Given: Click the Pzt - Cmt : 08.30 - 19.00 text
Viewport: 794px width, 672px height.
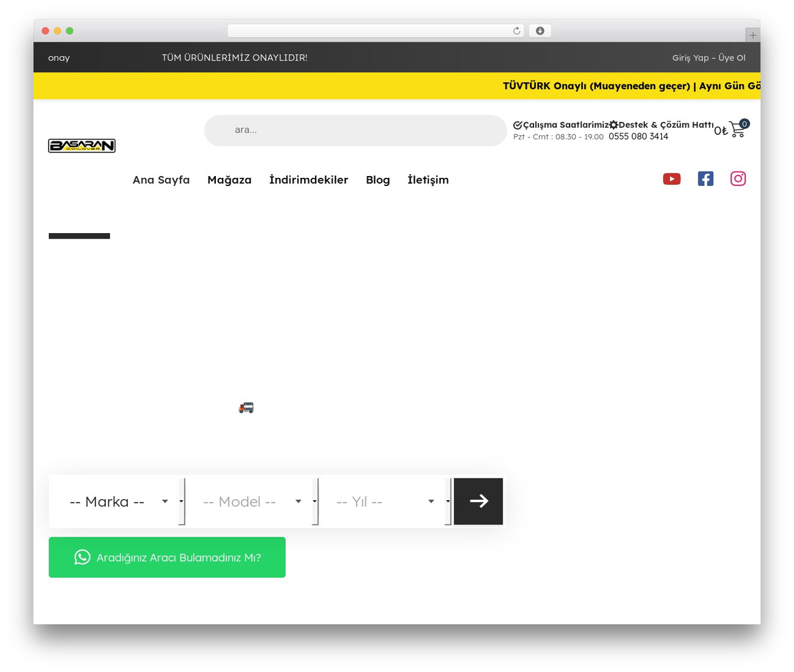Looking at the screenshot, I should [558, 137].
